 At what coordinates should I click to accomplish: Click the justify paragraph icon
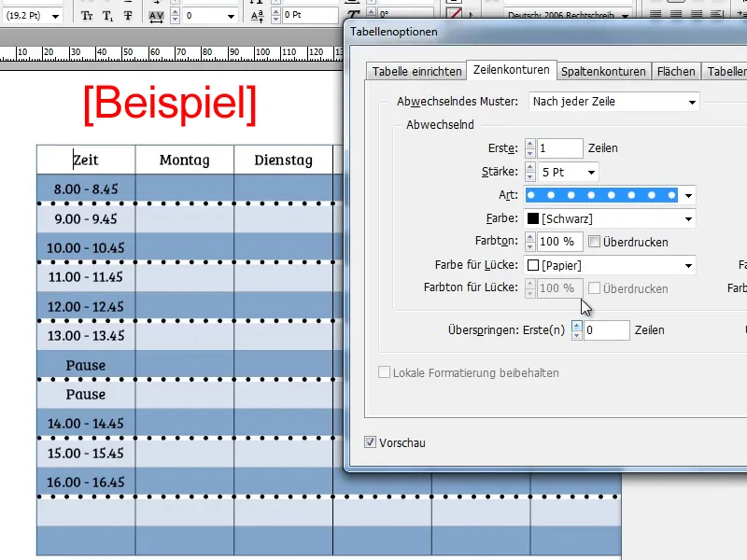[716, 14]
